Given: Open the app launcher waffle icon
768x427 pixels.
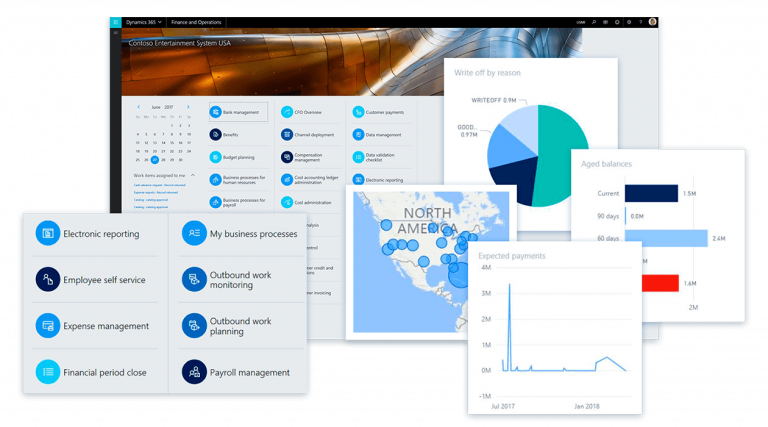Looking at the screenshot, I should click(x=116, y=22).
